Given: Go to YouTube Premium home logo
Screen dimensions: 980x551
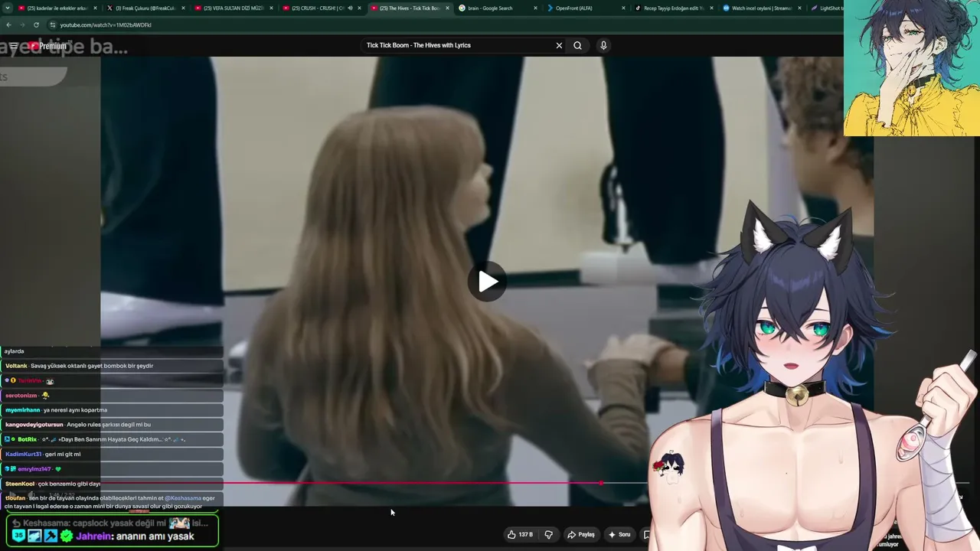Looking at the screenshot, I should point(47,46).
